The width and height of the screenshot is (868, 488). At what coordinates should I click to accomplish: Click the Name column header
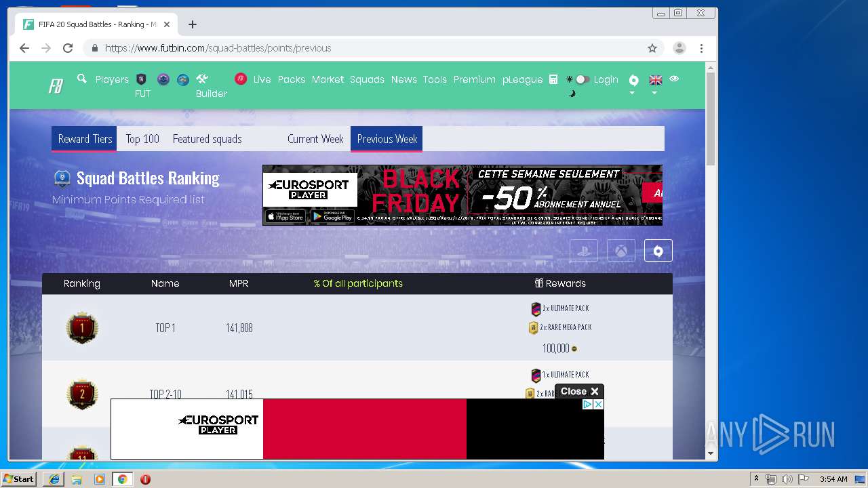point(165,283)
